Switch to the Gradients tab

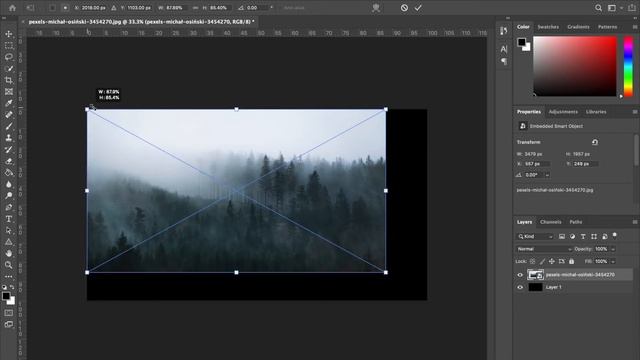tap(578, 27)
